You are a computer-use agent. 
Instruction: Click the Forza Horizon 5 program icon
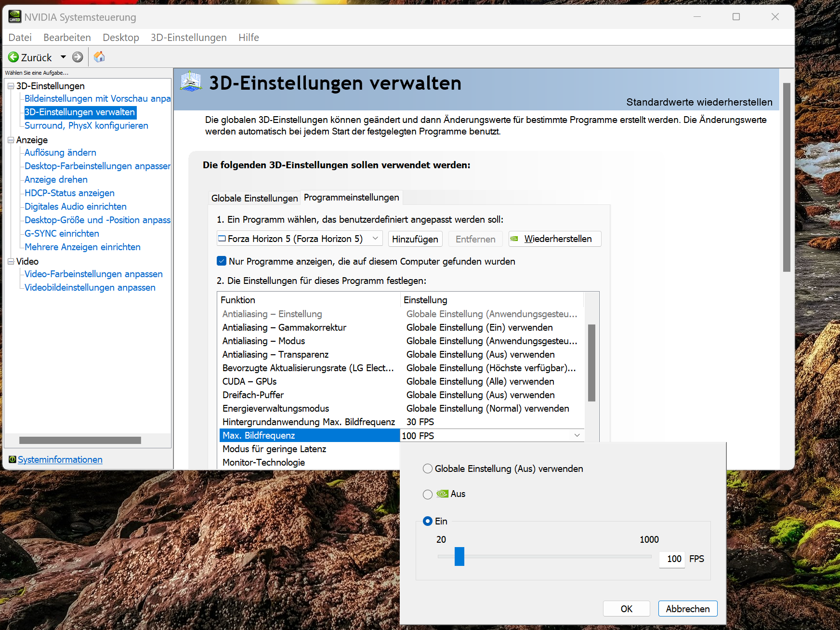222,239
